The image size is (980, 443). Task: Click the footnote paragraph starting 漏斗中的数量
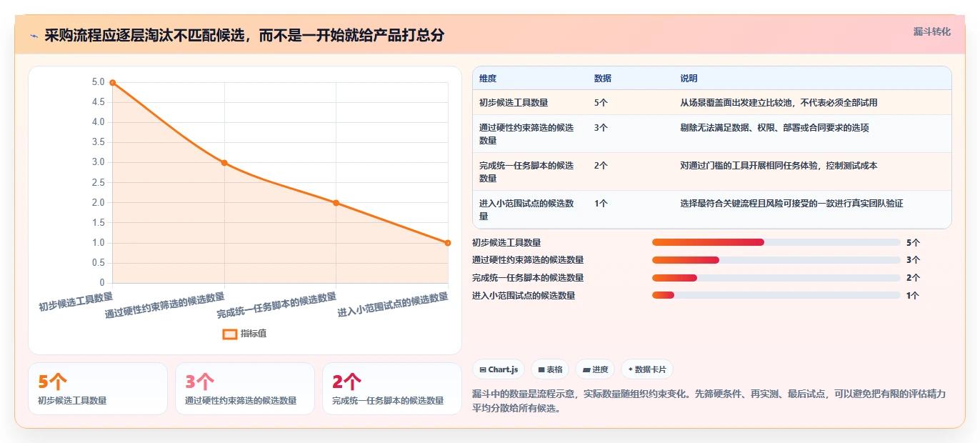(709, 401)
